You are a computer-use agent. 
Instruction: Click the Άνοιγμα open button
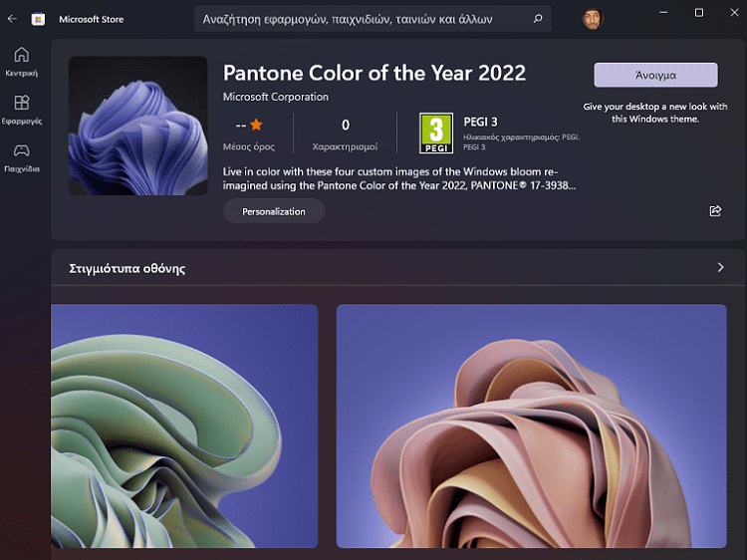pos(655,75)
